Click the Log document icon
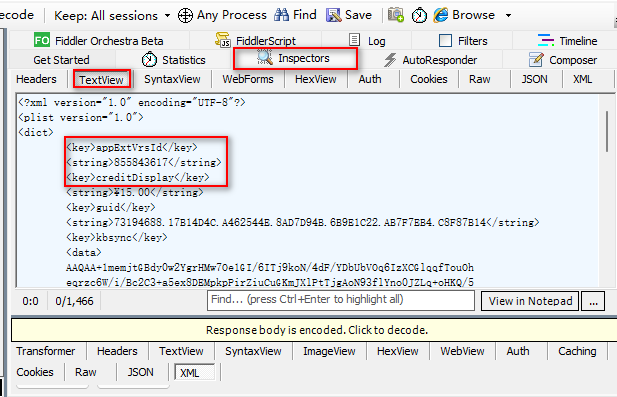The height and width of the screenshot is (397, 617). point(354,40)
